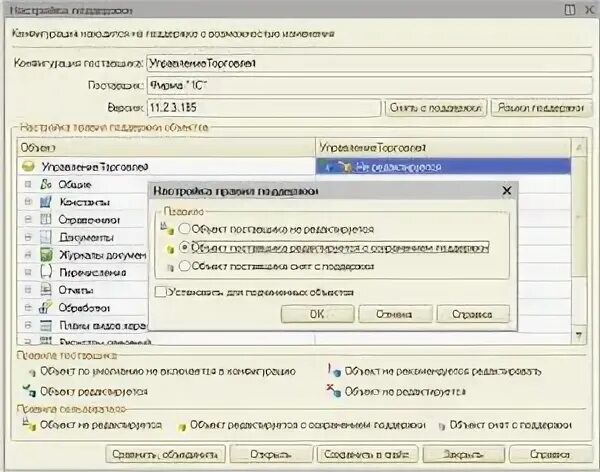Screen dimensions: 600x472
Task: Click the bottom 'Закрыть' button
Action: [x=463, y=454]
